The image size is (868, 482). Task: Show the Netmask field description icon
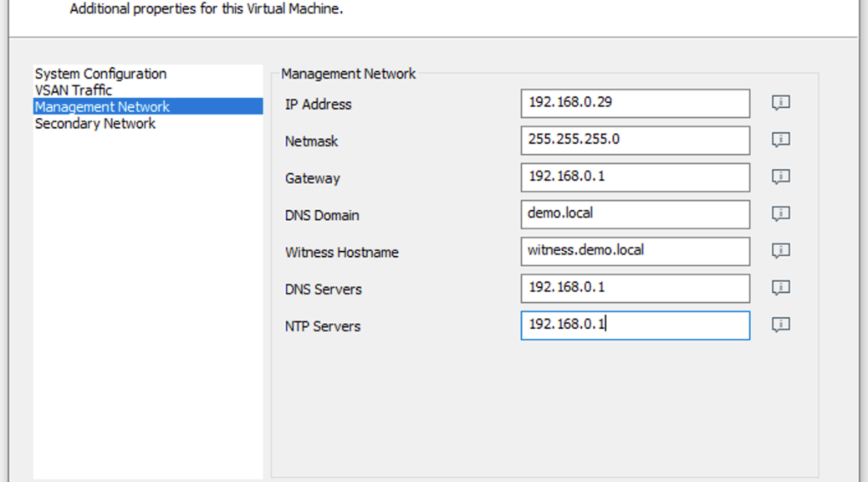click(x=780, y=140)
